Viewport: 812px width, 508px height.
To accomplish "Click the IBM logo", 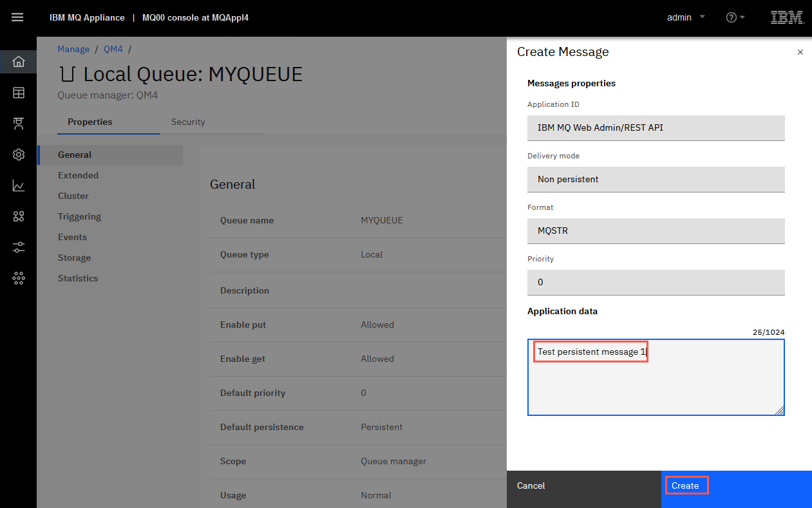I will click(x=787, y=17).
